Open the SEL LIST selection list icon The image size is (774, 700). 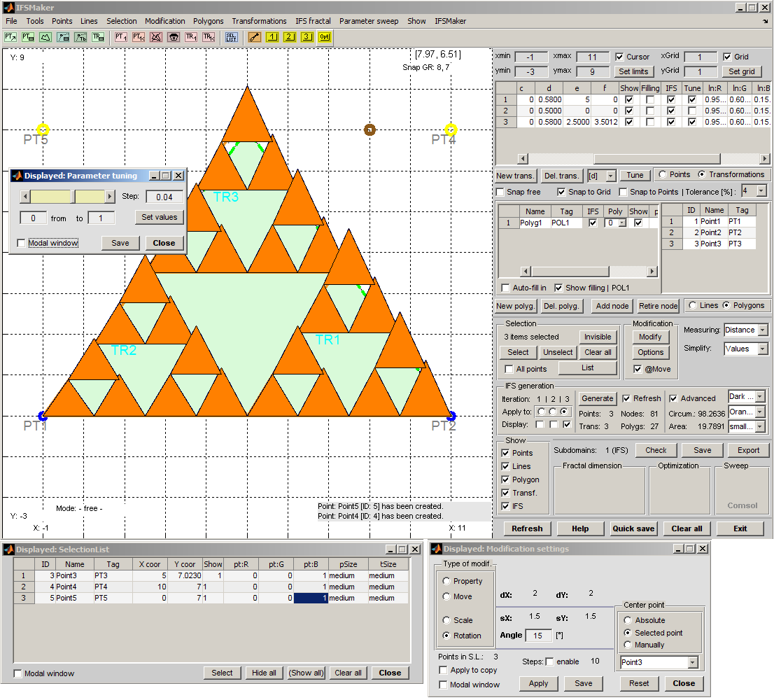(232, 37)
